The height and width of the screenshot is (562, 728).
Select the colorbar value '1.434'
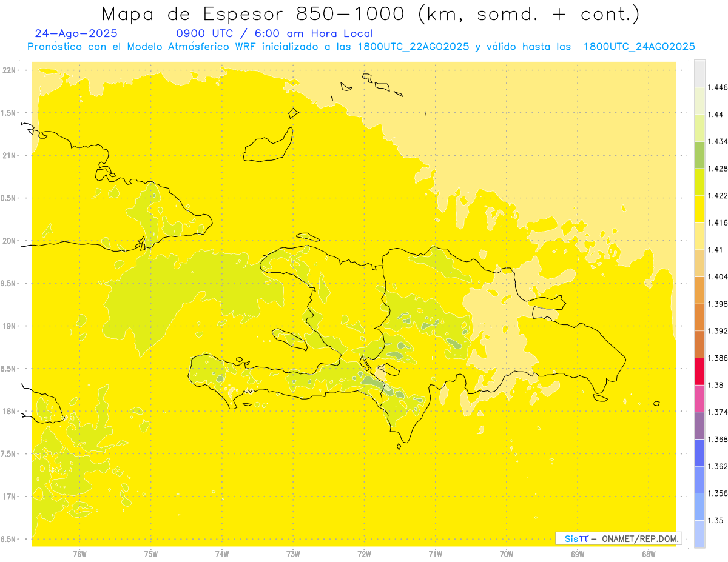[x=719, y=141]
